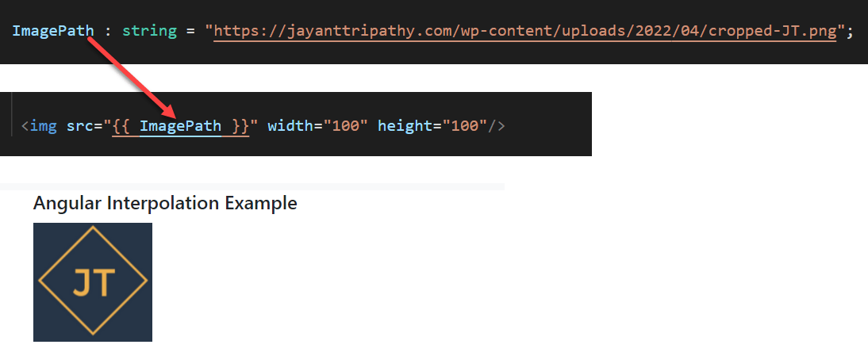Select the string type keyword
This screenshot has width=868, height=356.
[x=149, y=32]
